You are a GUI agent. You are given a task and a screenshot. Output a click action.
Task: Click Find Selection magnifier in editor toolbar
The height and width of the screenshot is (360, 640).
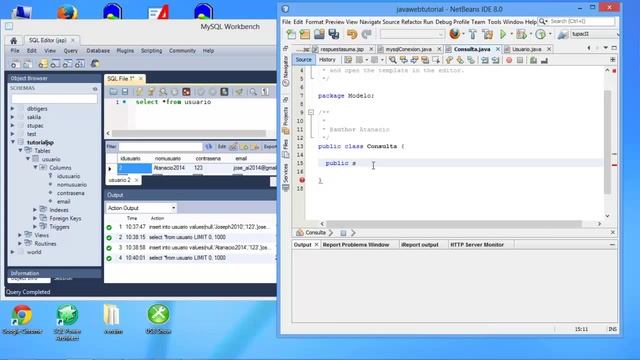tap(393, 60)
